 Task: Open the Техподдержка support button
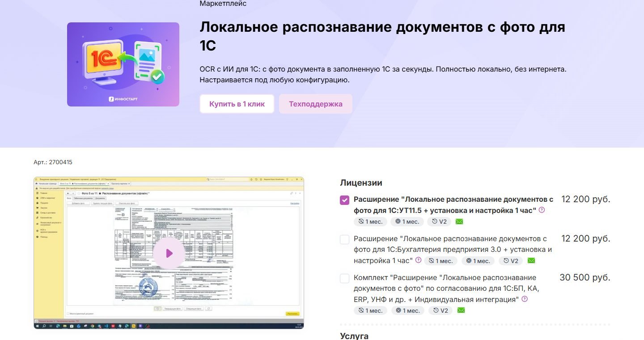tap(316, 104)
